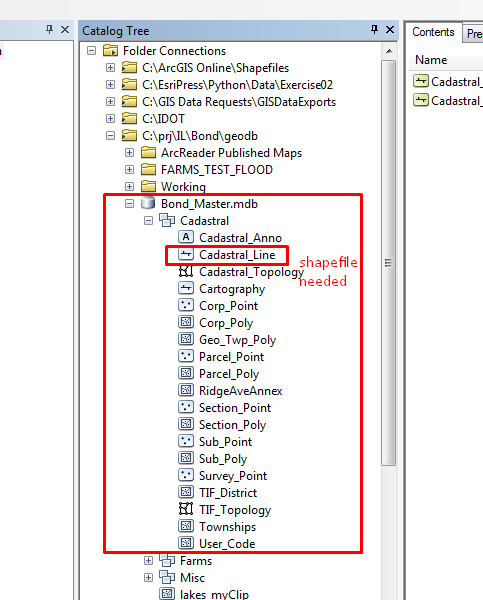Click the Cadastral feature dataset icon
The width and height of the screenshot is (483, 600).
pyautogui.click(x=167, y=220)
